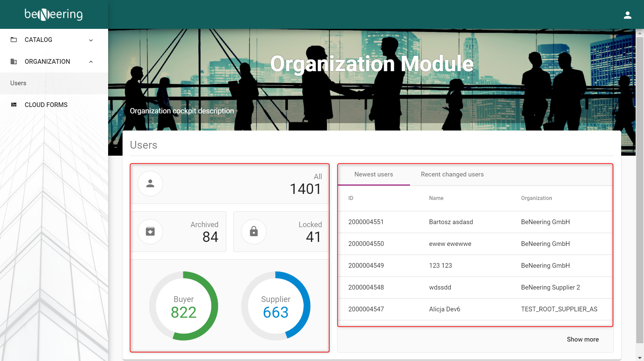Open the Cloud Forms menu item
Image resolution: width=644 pixels, height=361 pixels.
46,105
